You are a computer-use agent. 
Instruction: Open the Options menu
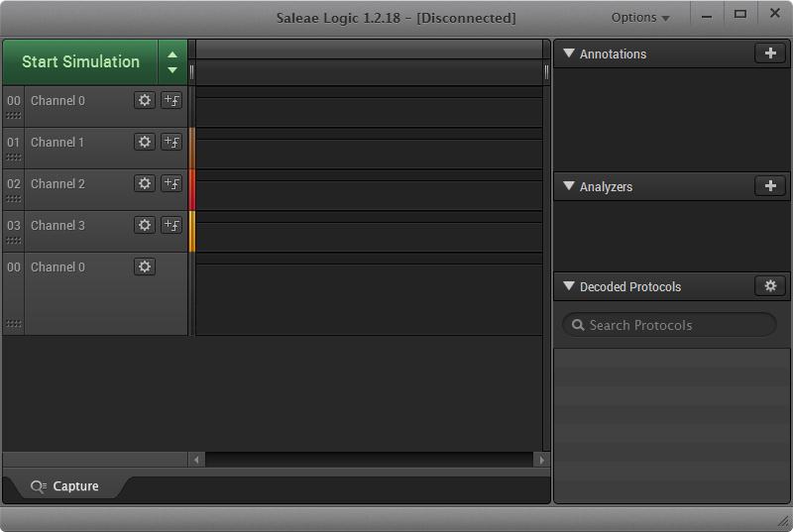[640, 17]
